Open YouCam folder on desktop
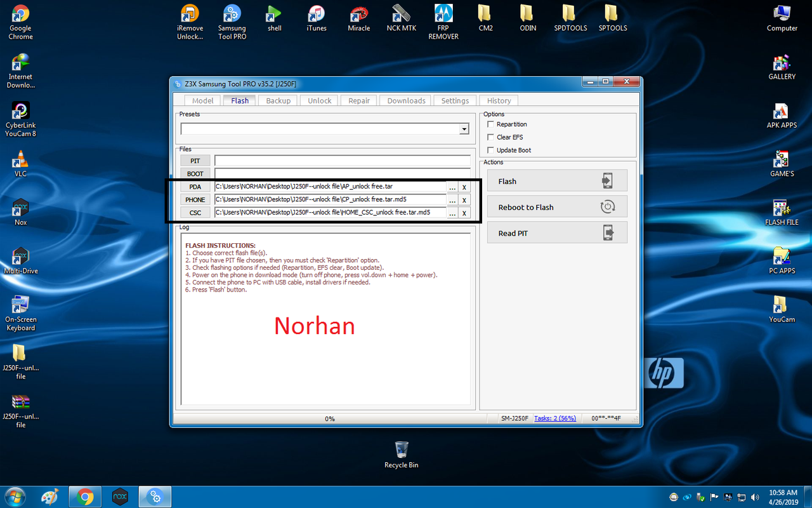Screen dimensions: 812x508 (x=782, y=309)
